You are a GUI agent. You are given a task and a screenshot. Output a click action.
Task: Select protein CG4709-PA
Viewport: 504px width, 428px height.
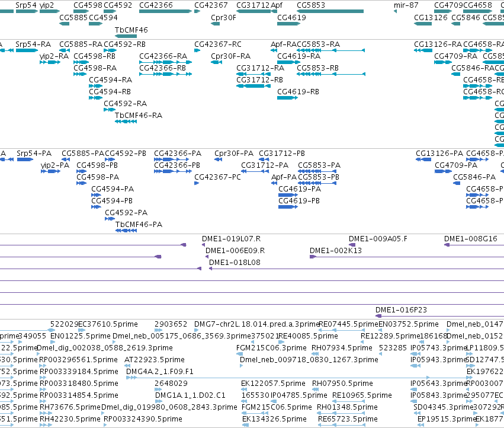pos(443,171)
